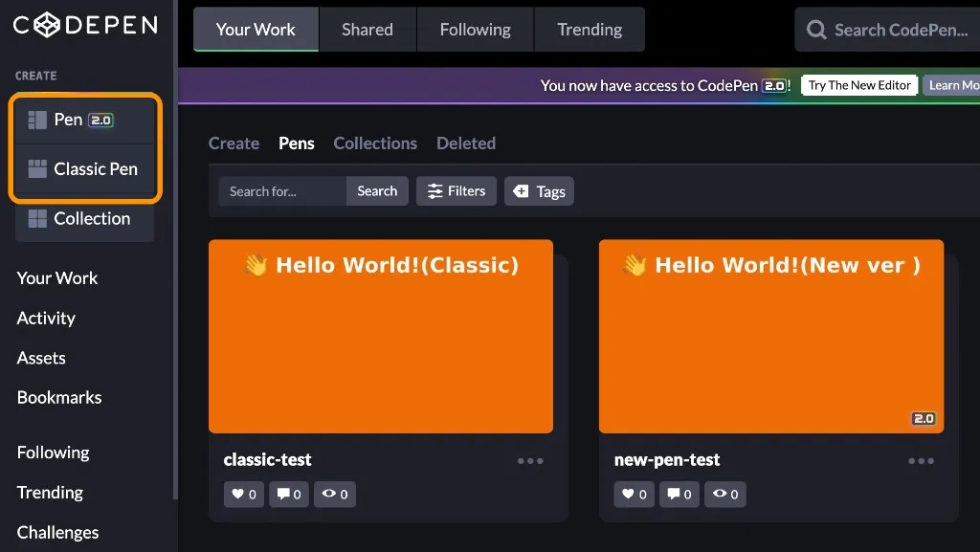Switch to the Following top tab

coord(475,30)
